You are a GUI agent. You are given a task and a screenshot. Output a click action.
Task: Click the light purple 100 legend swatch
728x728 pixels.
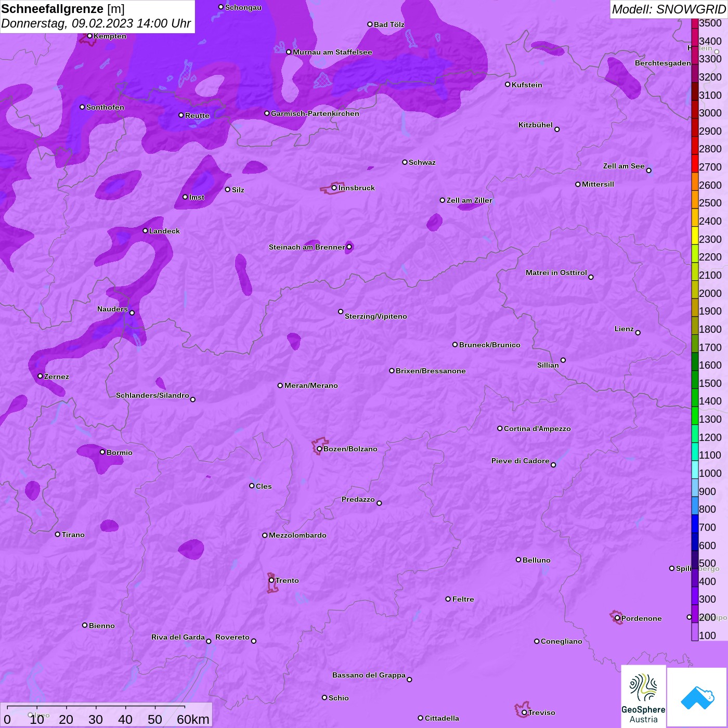pos(695,632)
